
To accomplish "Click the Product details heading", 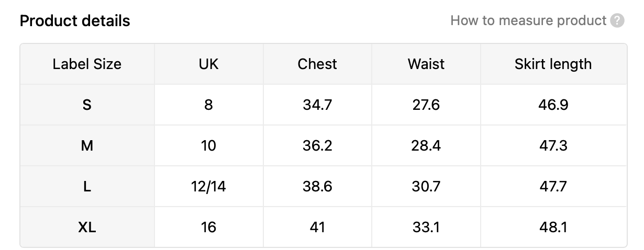I will coord(75,21).
